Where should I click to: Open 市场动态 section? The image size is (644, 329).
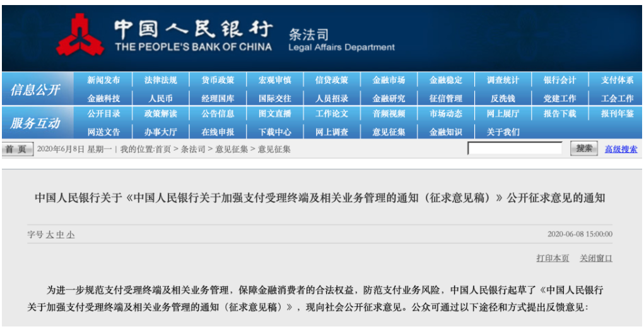click(446, 113)
